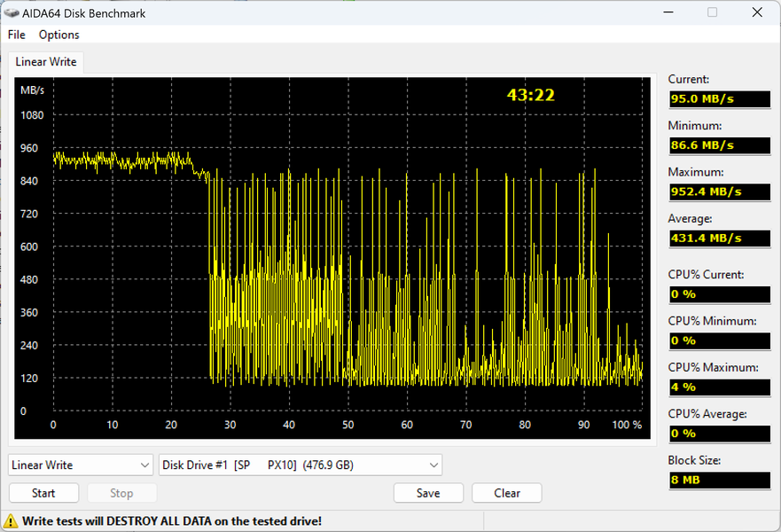This screenshot has width=781, height=532.
Task: Clear the benchmark graph
Action: [507, 493]
